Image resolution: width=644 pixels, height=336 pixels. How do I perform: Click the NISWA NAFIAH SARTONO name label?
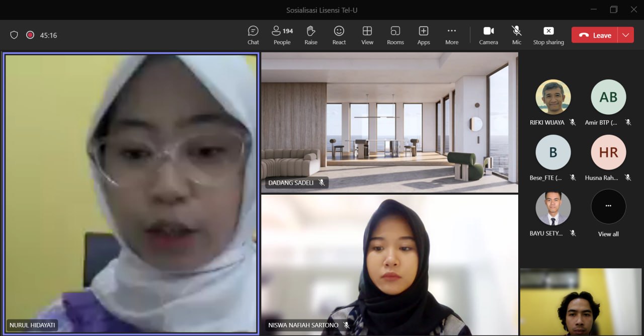click(303, 325)
